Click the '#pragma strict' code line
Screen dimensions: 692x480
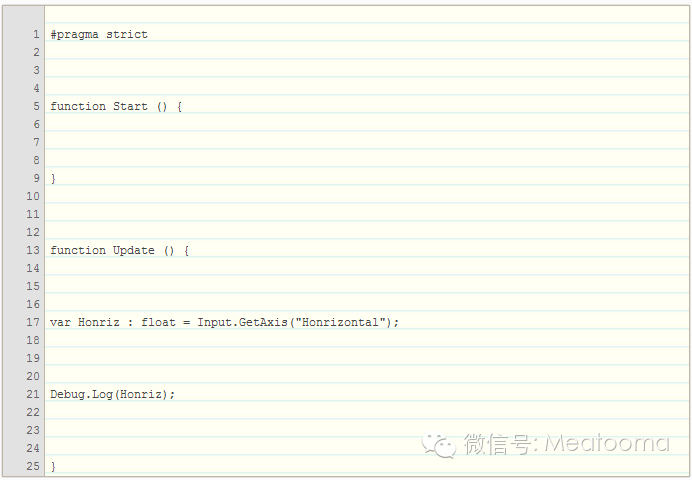tap(99, 34)
